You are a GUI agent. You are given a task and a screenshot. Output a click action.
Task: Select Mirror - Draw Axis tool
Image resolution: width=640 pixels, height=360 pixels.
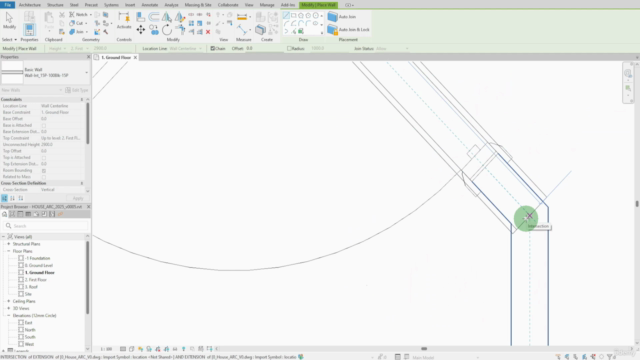click(x=180, y=17)
